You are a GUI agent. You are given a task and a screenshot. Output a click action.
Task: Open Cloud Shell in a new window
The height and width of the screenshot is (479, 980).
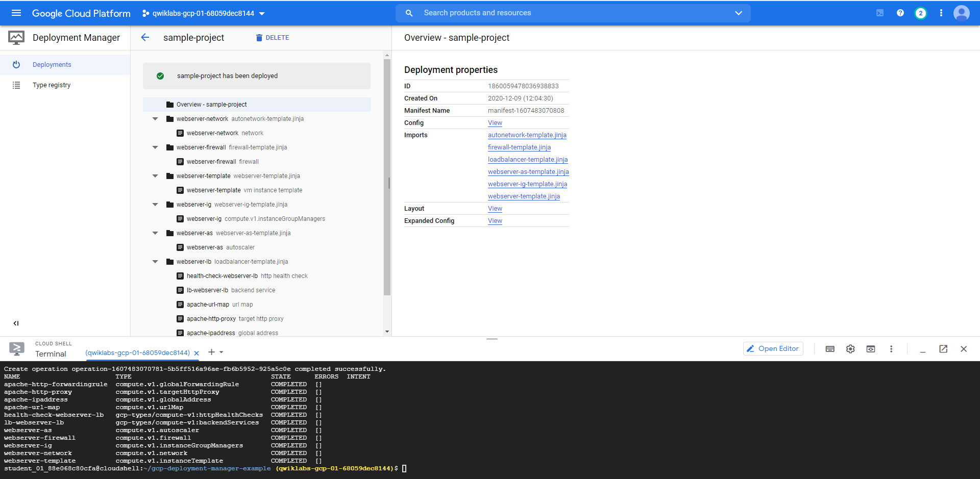[943, 349]
